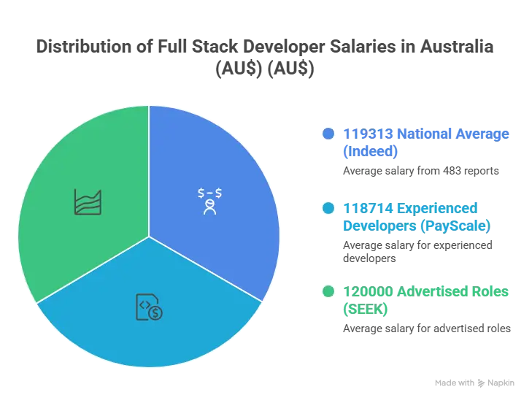Click the 'Made with Napkin' label
The image size is (532, 403).
coord(474,383)
